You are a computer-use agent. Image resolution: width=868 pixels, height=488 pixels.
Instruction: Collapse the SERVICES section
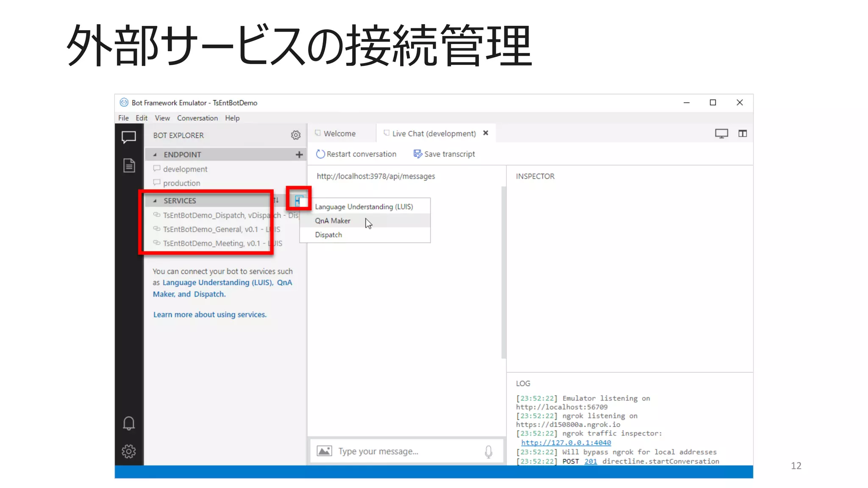click(155, 201)
